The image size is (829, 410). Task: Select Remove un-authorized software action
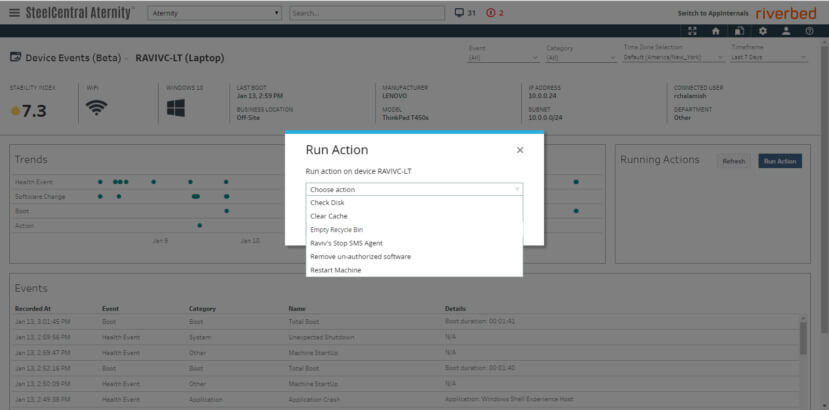coord(414,257)
